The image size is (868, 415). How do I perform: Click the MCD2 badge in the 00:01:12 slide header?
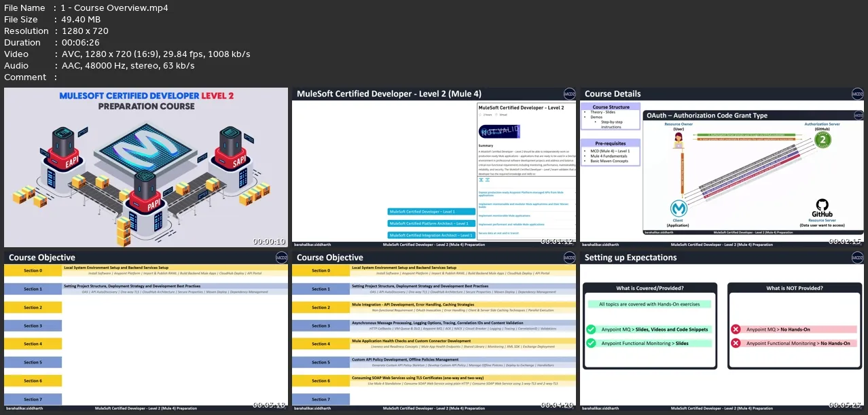(x=569, y=94)
